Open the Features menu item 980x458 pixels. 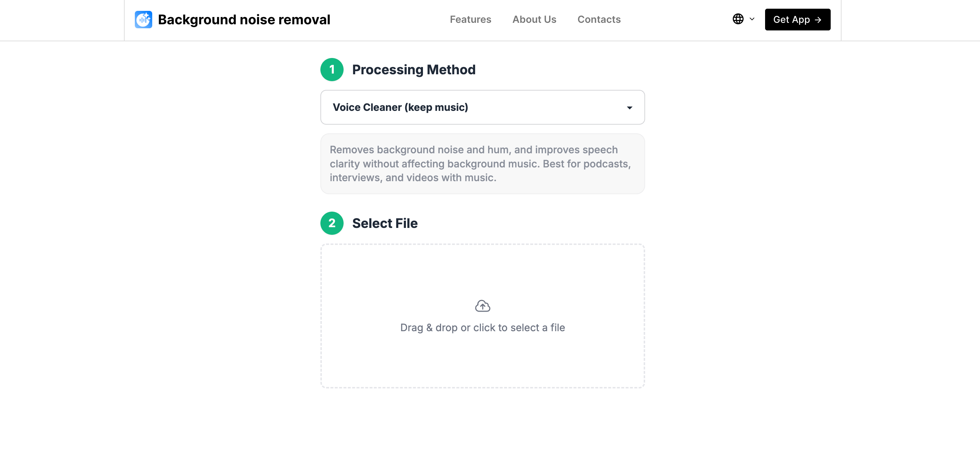(470, 20)
